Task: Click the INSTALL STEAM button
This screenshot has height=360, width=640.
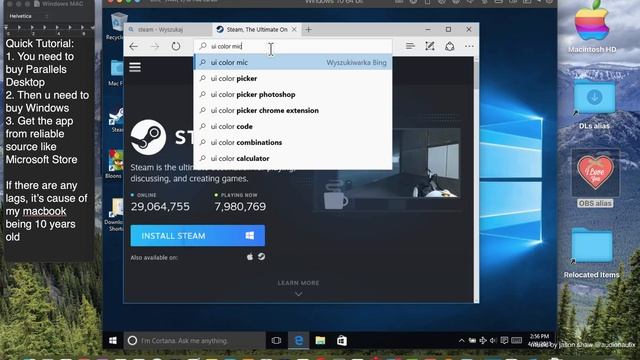Action: (198, 236)
